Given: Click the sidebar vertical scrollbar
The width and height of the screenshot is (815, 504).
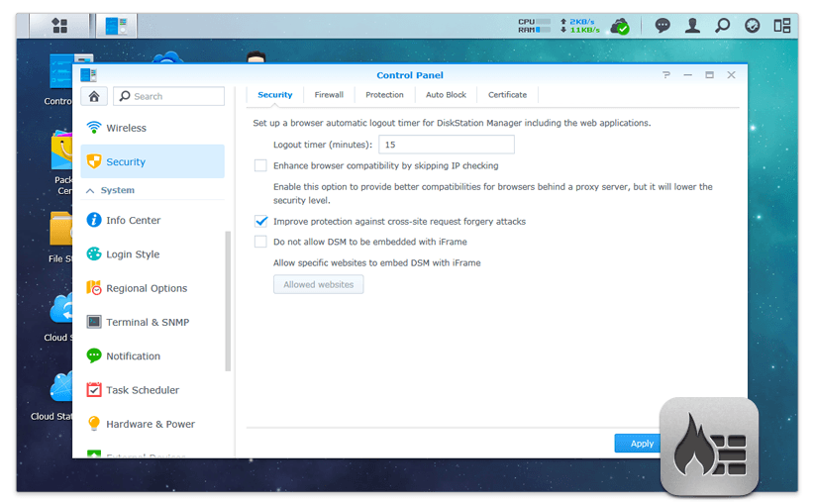Looking at the screenshot, I should 228,301.
